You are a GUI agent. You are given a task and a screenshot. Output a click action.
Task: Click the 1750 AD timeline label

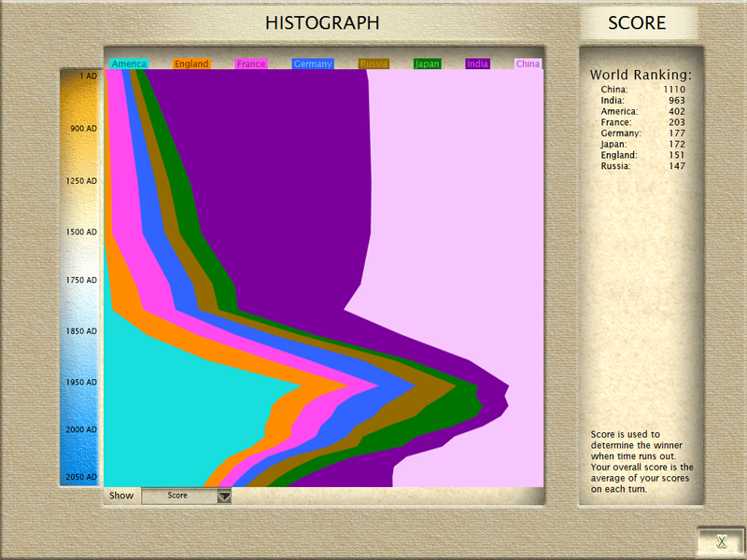pyautogui.click(x=81, y=280)
